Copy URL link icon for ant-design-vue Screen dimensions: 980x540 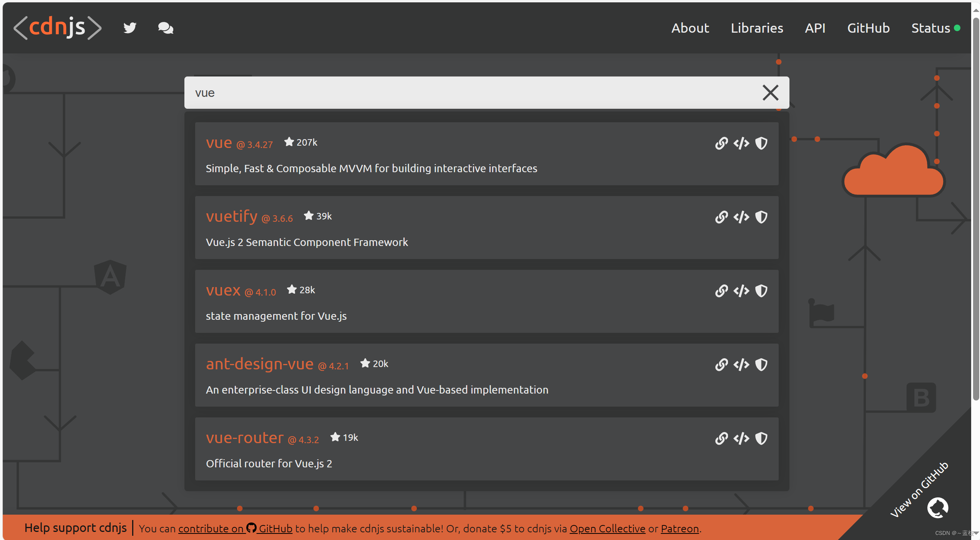coord(721,364)
